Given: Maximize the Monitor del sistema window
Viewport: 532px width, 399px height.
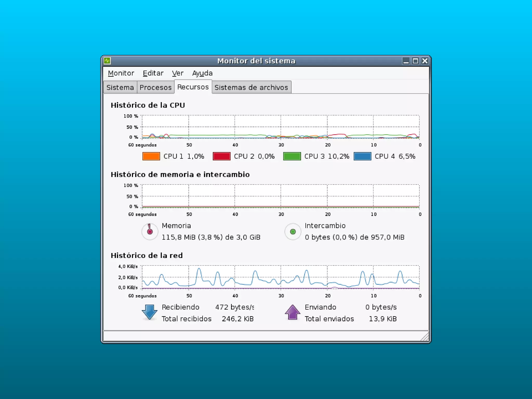Looking at the screenshot, I should (415, 61).
